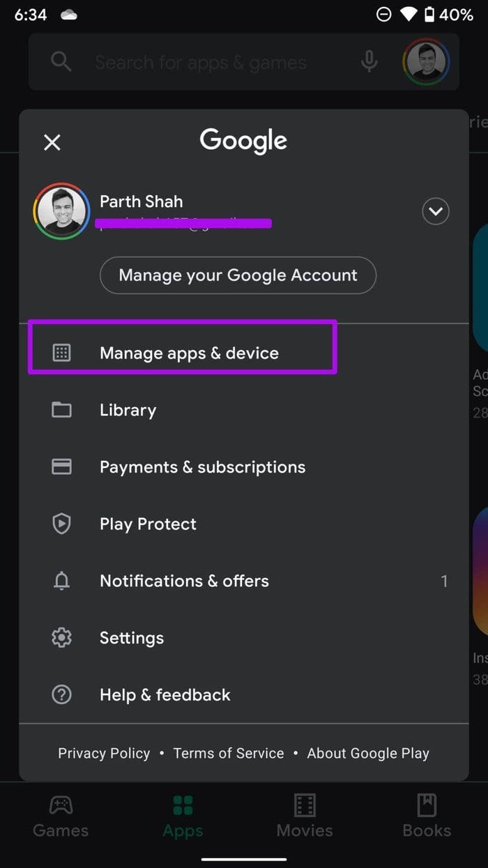Viewport: 488px width, 868px height.
Task: Open the Terms of Service link
Action: click(x=229, y=753)
